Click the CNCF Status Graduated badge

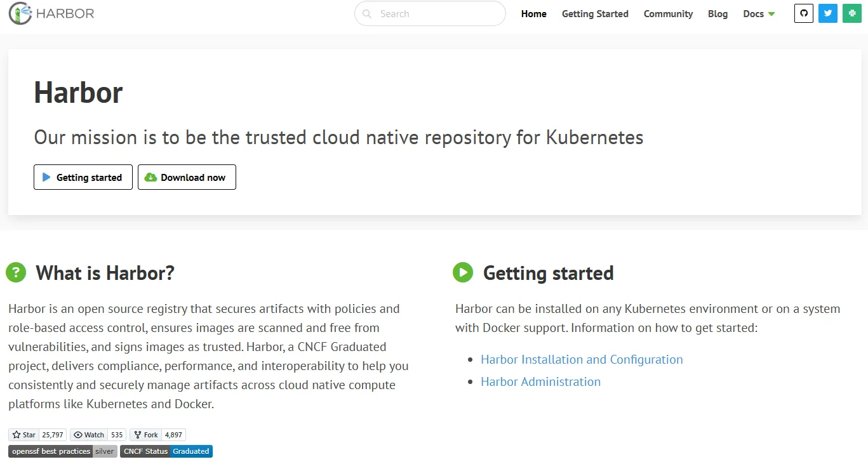coord(166,451)
